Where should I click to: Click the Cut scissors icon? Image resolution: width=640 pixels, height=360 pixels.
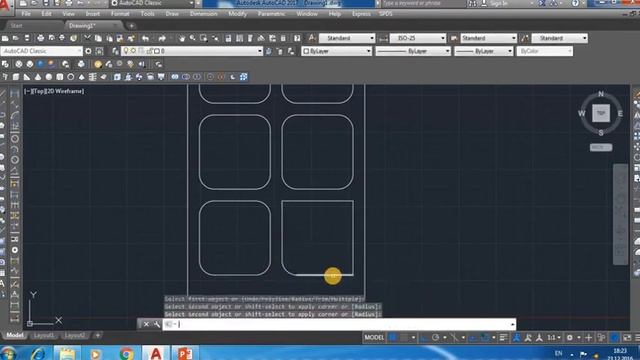tap(87, 38)
